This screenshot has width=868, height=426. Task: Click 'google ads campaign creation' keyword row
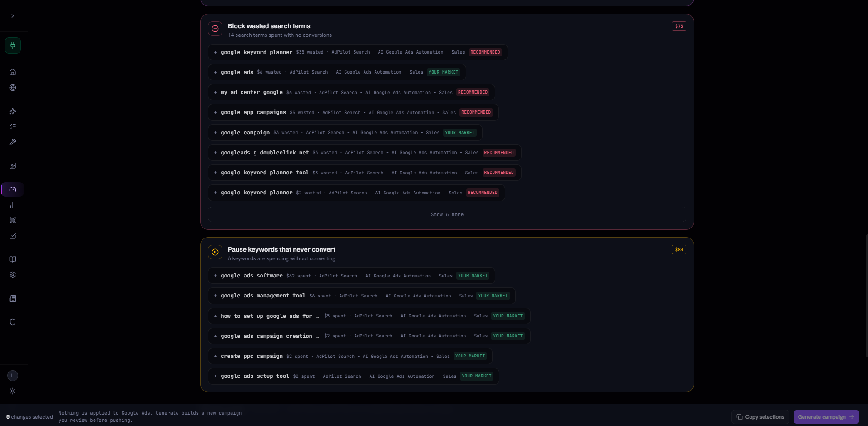tap(369, 336)
